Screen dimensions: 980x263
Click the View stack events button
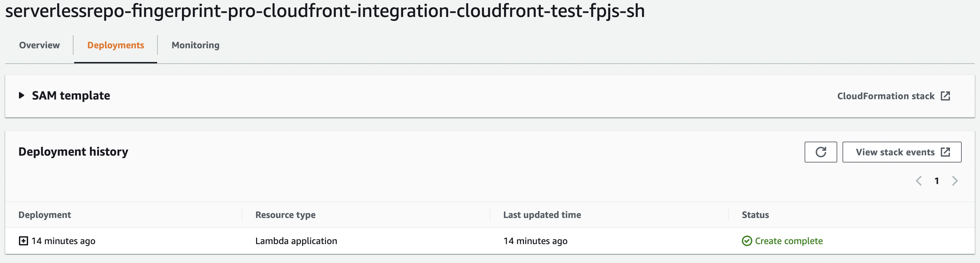point(895,152)
